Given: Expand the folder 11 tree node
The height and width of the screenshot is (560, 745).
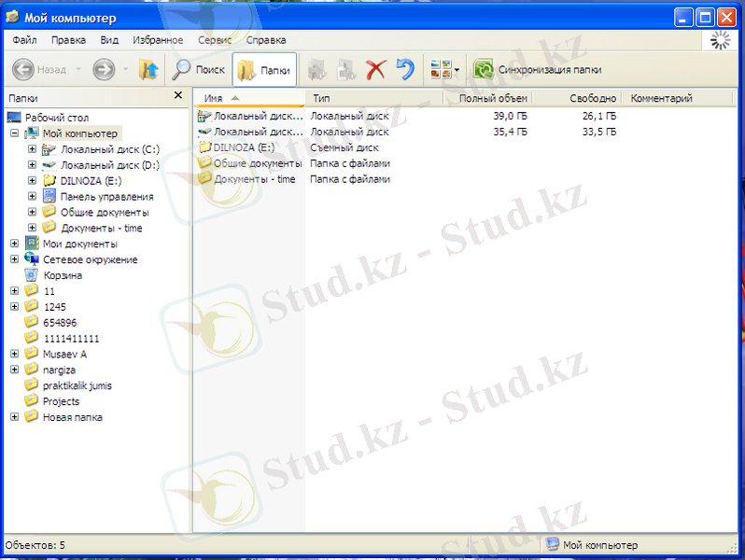Looking at the screenshot, I should click(x=15, y=290).
